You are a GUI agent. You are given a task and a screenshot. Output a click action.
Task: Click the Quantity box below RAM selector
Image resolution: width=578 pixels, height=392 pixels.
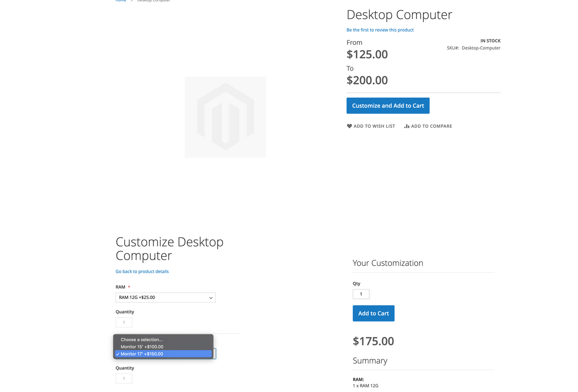click(124, 322)
